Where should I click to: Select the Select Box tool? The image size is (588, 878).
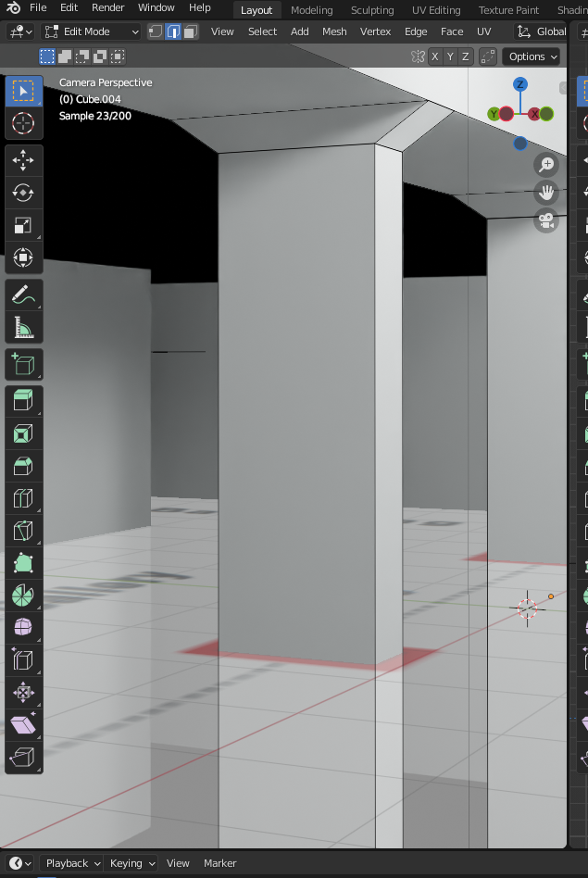point(23,91)
